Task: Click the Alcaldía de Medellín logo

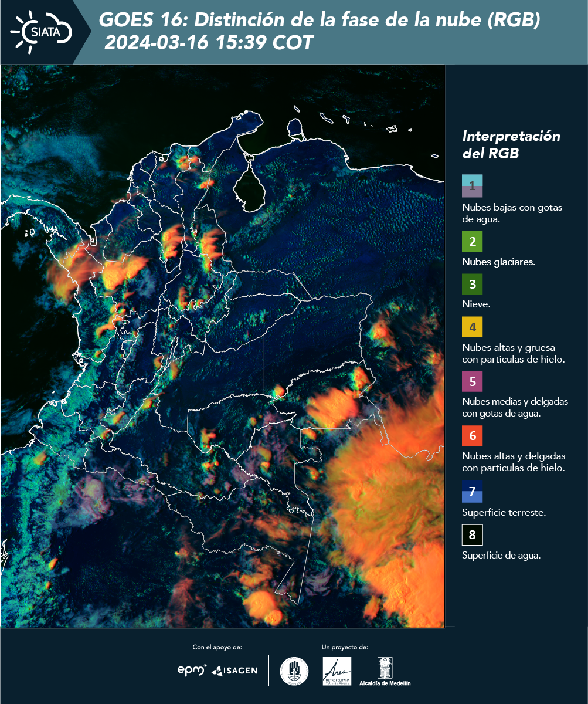Action: point(385,672)
